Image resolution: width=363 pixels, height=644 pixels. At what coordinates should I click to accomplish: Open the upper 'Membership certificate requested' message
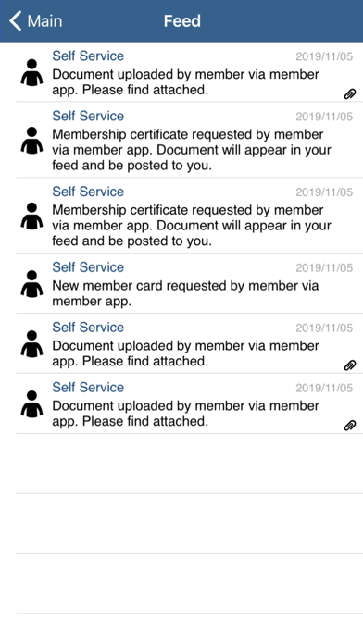(192, 150)
